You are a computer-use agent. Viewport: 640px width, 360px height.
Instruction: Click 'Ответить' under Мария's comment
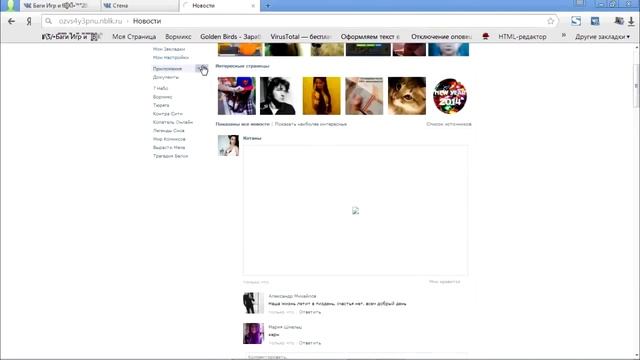(310, 343)
